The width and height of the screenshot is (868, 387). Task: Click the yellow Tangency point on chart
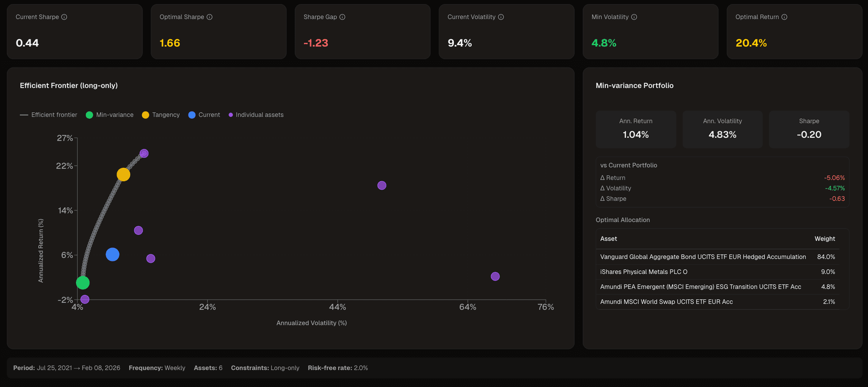[123, 175]
